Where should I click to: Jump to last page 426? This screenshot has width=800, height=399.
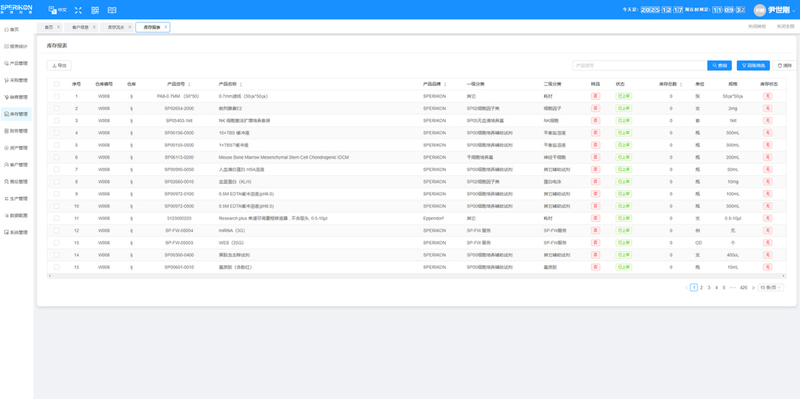[x=744, y=288]
